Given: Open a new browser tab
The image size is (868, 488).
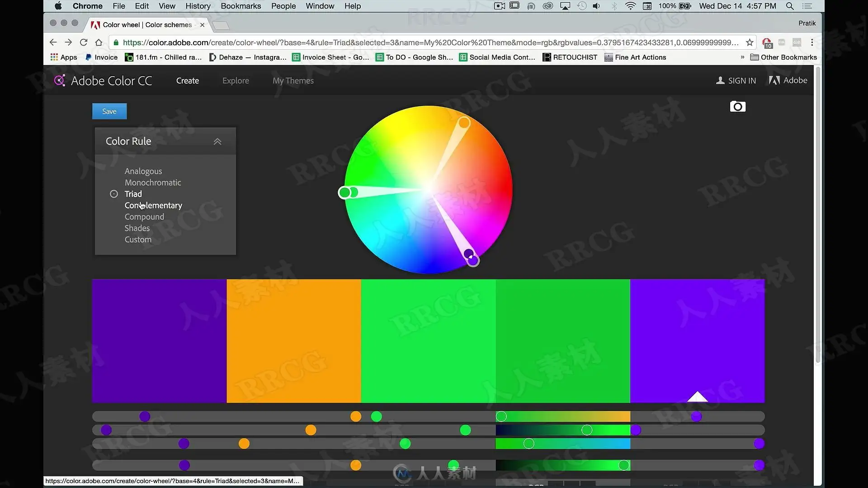Looking at the screenshot, I should (221, 25).
